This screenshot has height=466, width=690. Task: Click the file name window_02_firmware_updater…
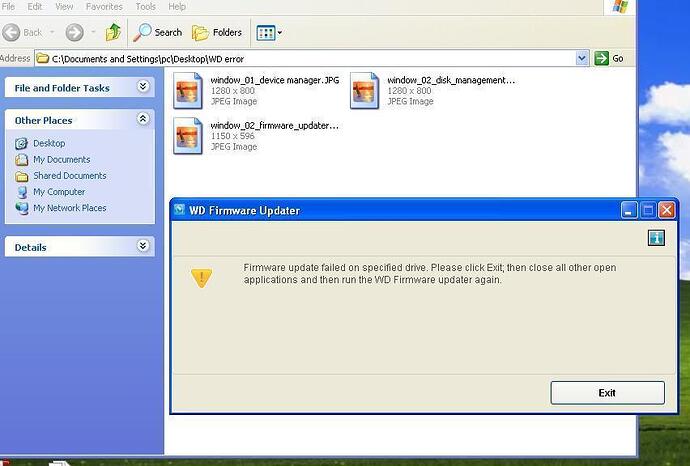pyautogui.click(x=275, y=125)
